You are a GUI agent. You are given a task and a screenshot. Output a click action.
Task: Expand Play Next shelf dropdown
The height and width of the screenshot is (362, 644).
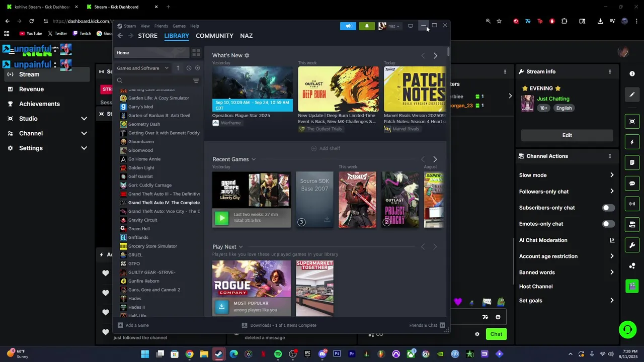241,247
